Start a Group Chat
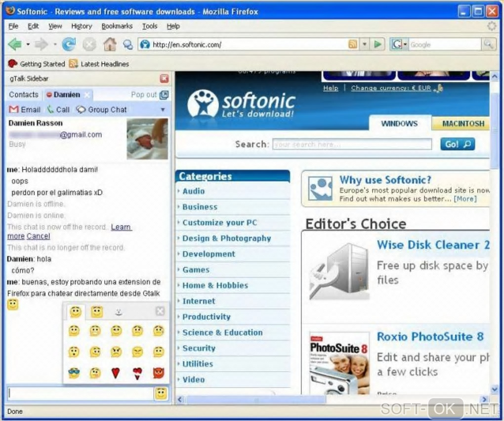 102,110
